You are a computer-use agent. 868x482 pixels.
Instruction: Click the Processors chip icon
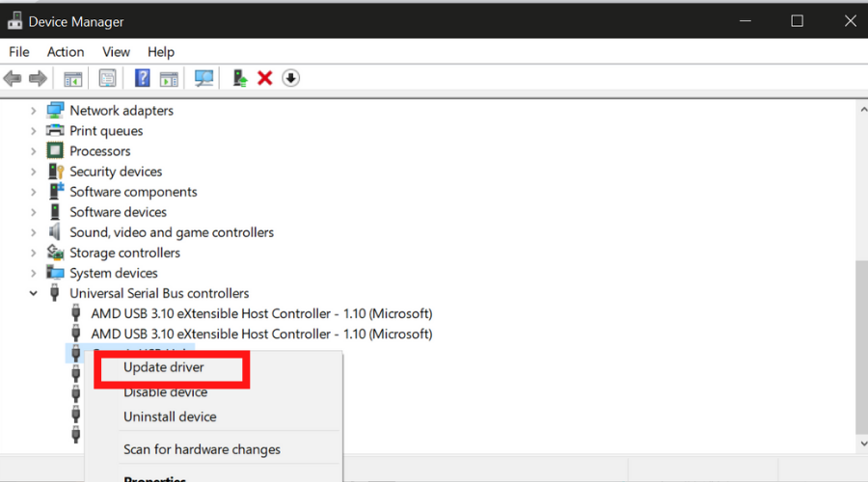pyautogui.click(x=55, y=150)
